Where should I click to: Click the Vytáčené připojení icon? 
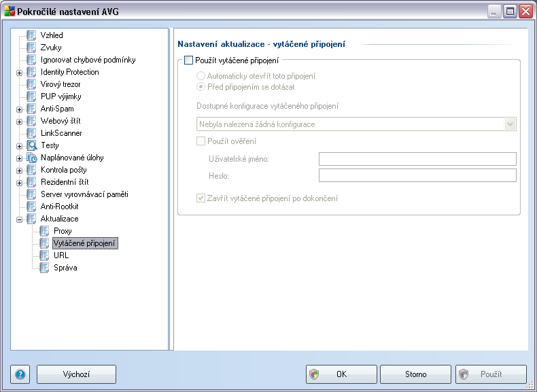pos(44,243)
